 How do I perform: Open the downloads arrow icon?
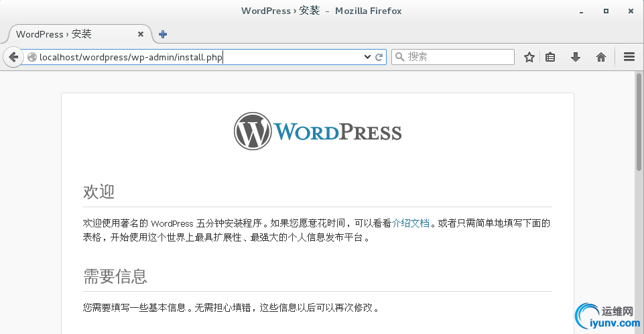coord(576,57)
